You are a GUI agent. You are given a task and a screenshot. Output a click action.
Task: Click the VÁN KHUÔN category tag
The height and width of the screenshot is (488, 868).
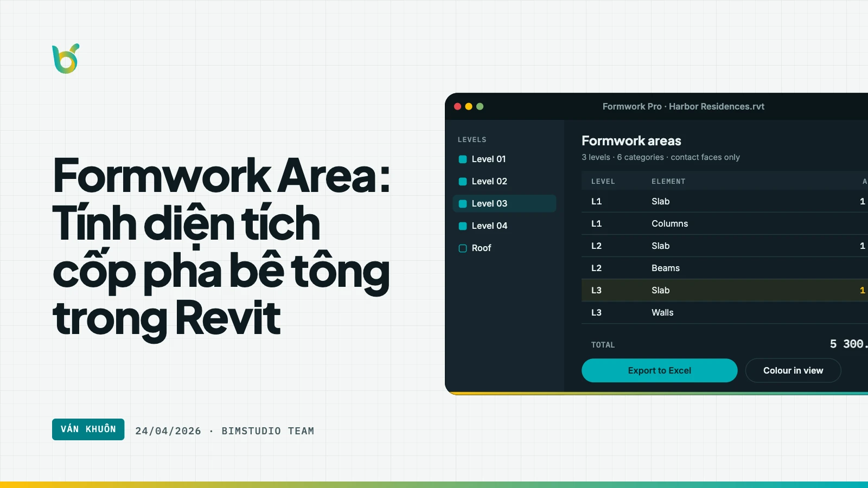point(88,429)
